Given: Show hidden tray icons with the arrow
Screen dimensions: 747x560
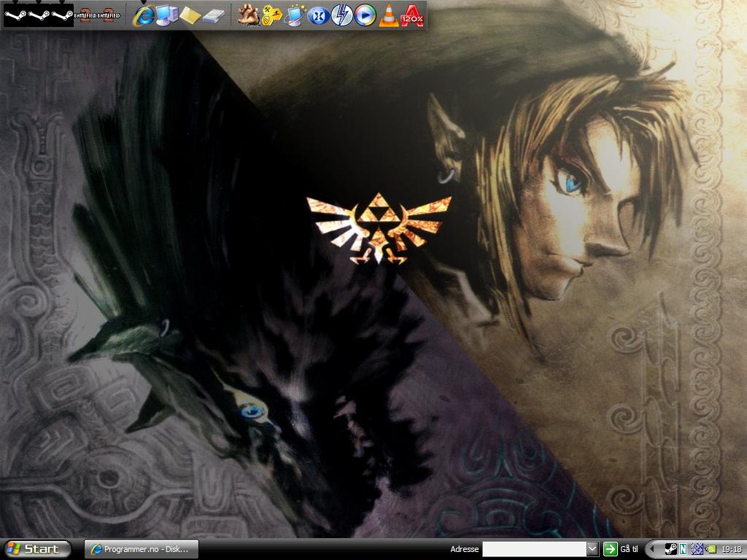Looking at the screenshot, I should [x=651, y=550].
